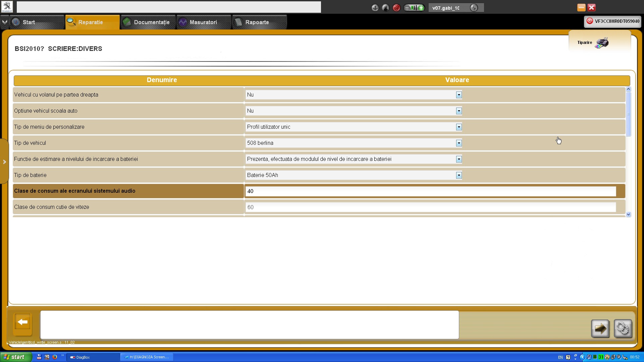The width and height of the screenshot is (644, 362).
Task: Click the right-arrow next button
Action: click(600, 329)
